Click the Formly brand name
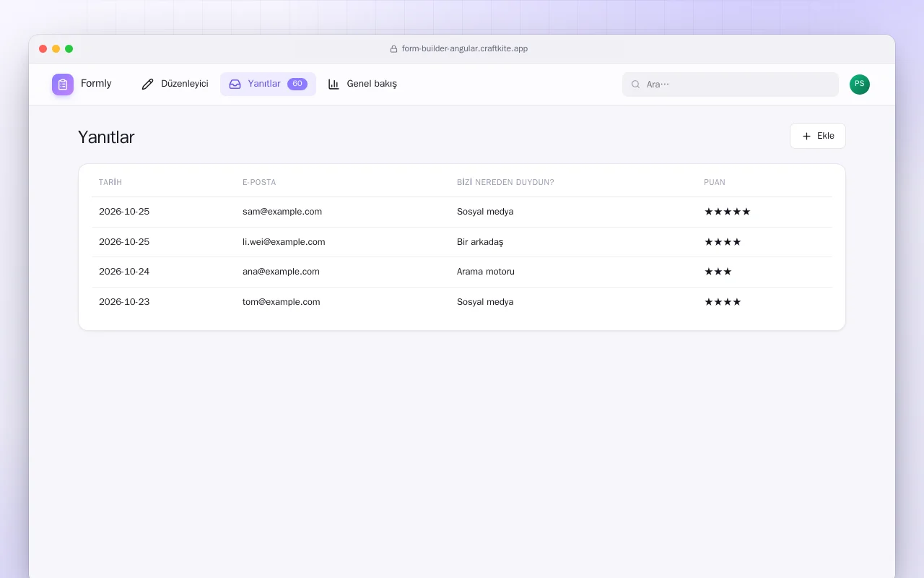Image resolution: width=924 pixels, height=578 pixels. (96, 84)
